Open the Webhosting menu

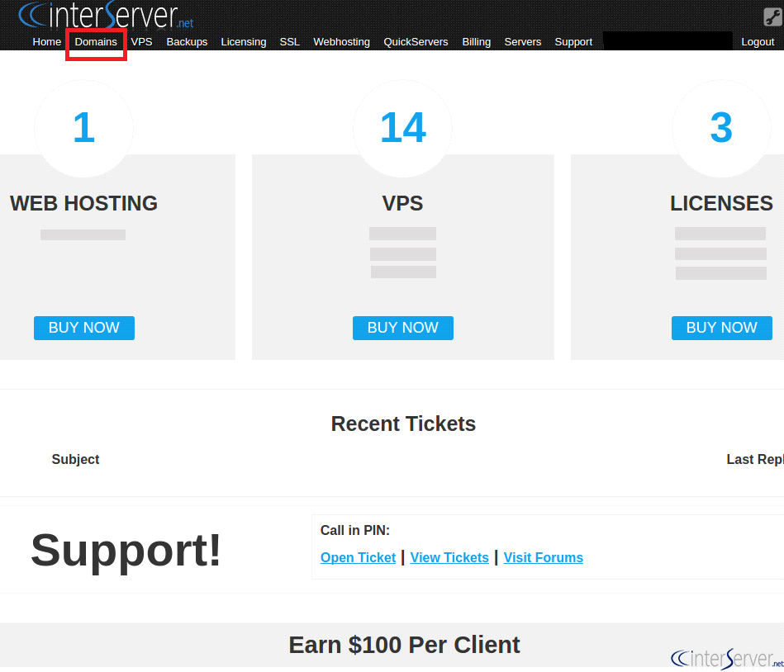(341, 42)
